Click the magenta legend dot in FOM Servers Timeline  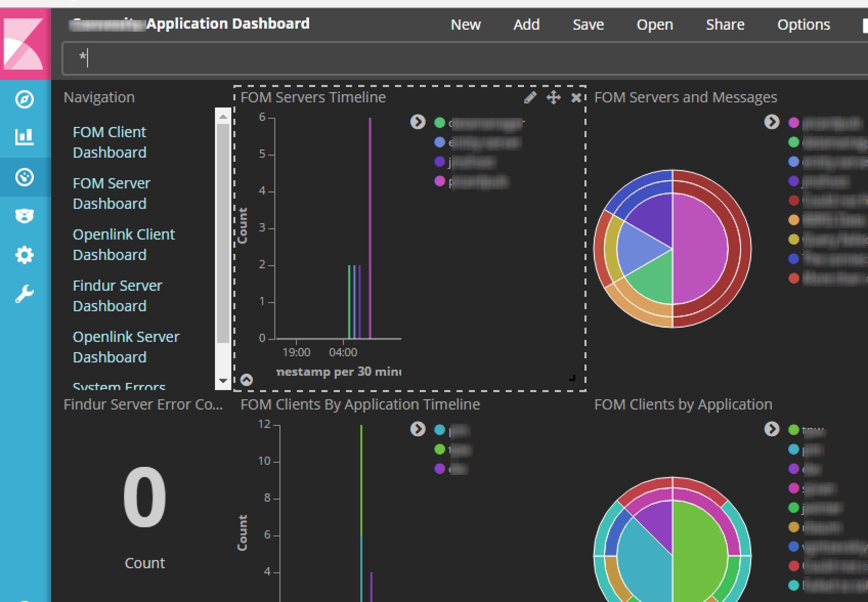pos(439,181)
